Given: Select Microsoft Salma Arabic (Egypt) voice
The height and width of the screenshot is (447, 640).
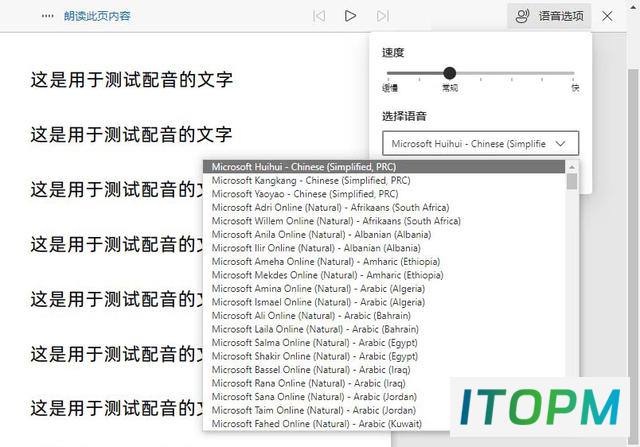Looking at the screenshot, I should coord(384,342).
